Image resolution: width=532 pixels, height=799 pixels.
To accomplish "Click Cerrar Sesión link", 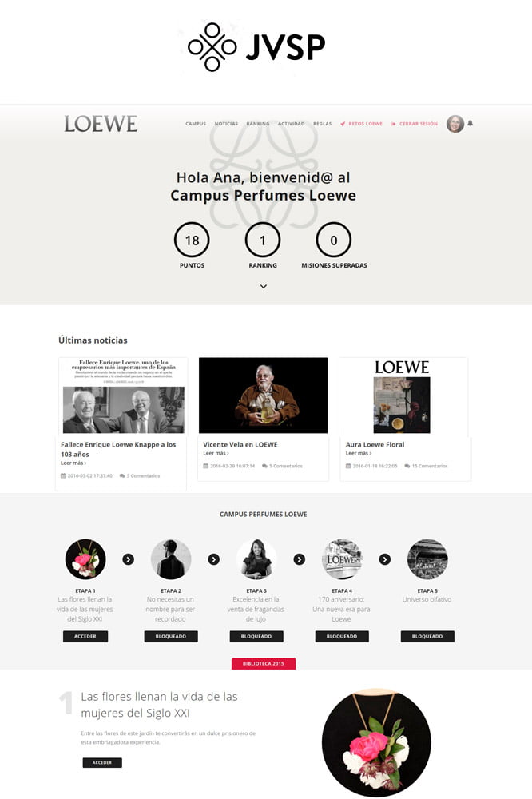I will (x=415, y=124).
